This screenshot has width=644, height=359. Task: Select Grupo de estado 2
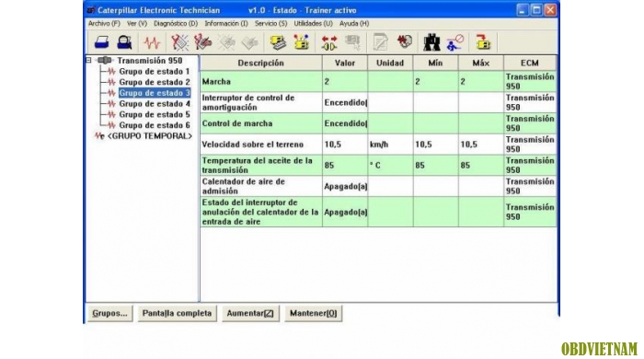(155, 82)
